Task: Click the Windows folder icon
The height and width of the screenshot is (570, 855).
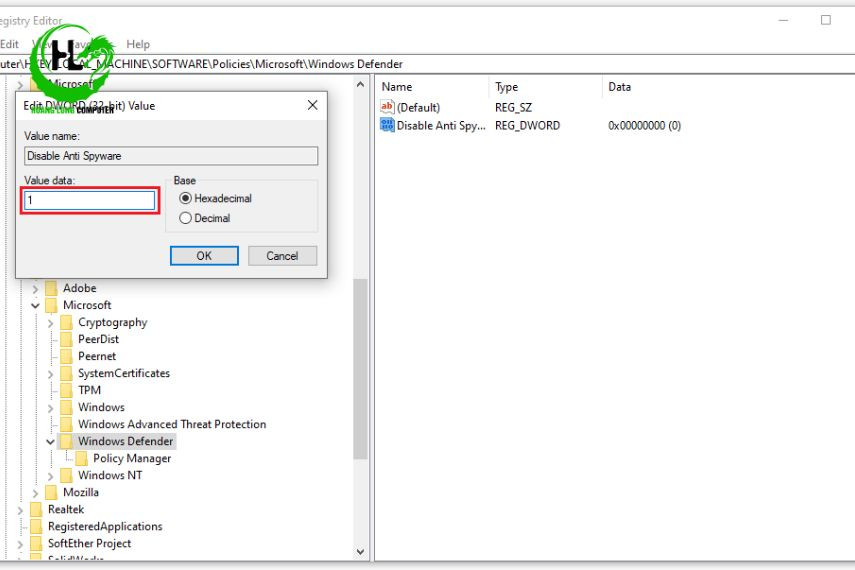Action: click(66, 407)
